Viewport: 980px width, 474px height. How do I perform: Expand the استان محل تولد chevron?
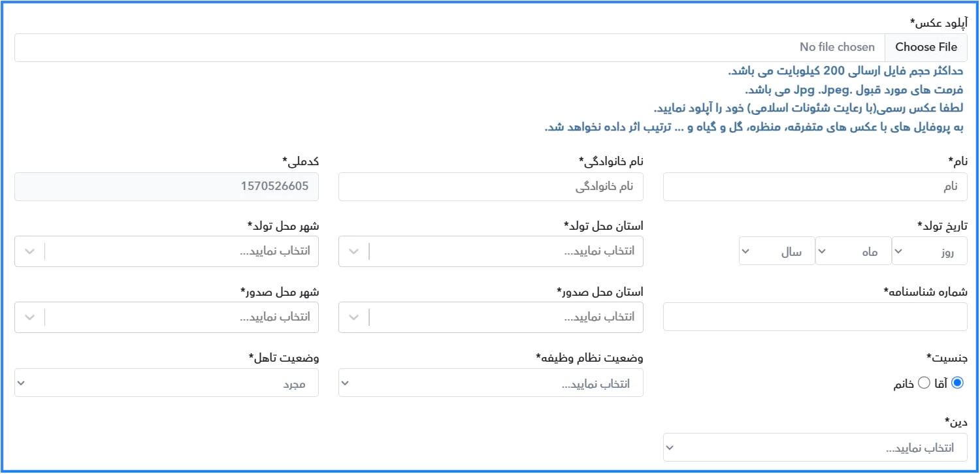[354, 251]
